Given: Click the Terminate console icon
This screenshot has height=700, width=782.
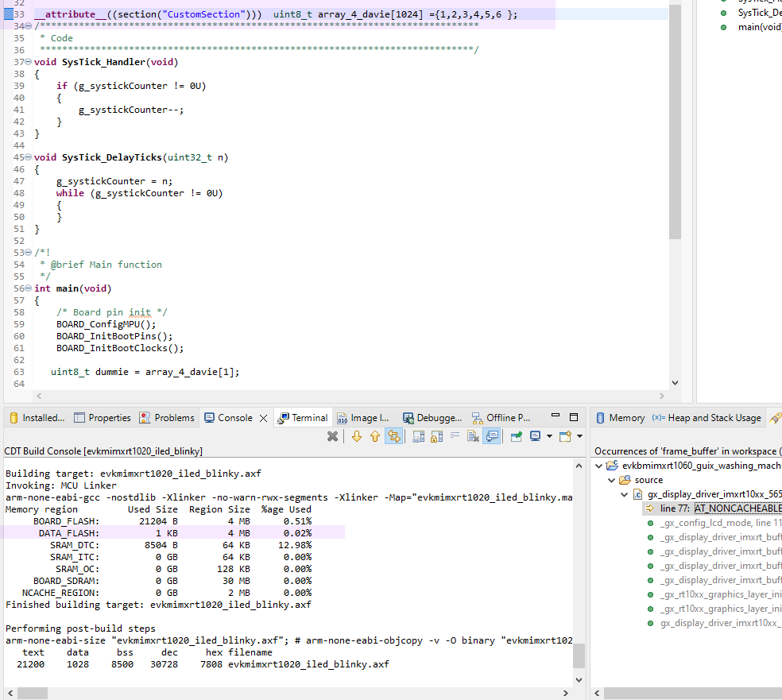Looking at the screenshot, I should coord(331,435).
